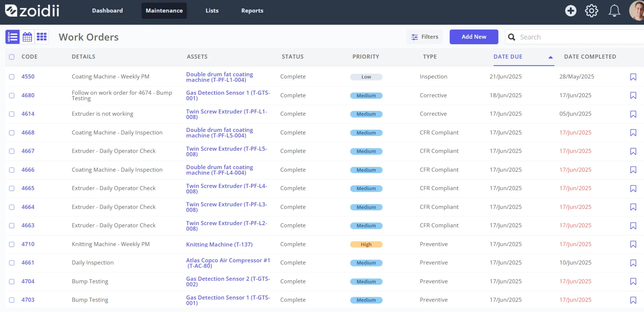644x312 pixels.
Task: Bookmark work order 4550
Action: click(633, 77)
